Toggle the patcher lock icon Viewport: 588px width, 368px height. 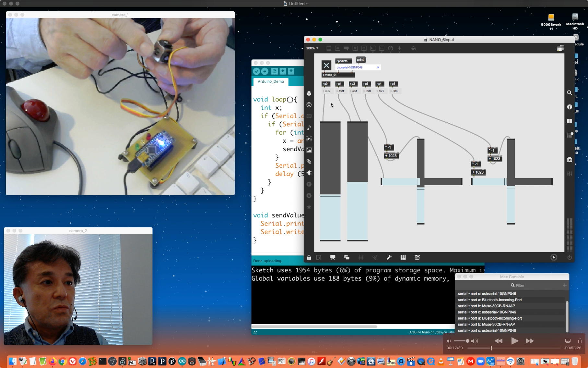(309, 257)
